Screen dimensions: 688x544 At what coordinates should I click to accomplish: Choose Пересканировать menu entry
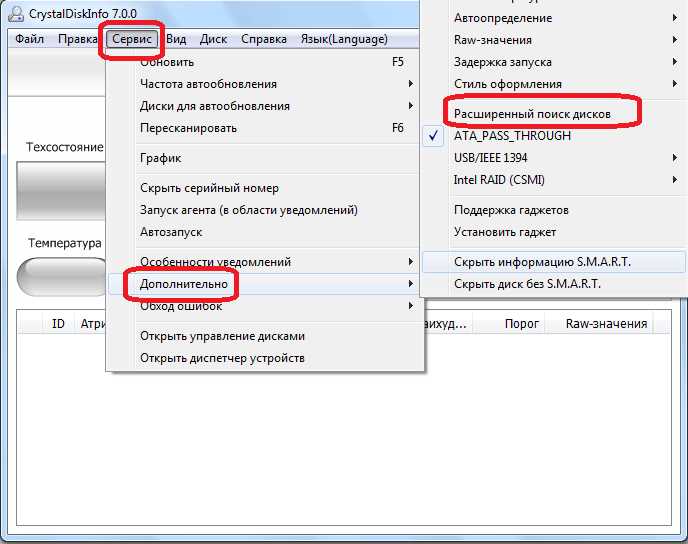click(x=265, y=128)
